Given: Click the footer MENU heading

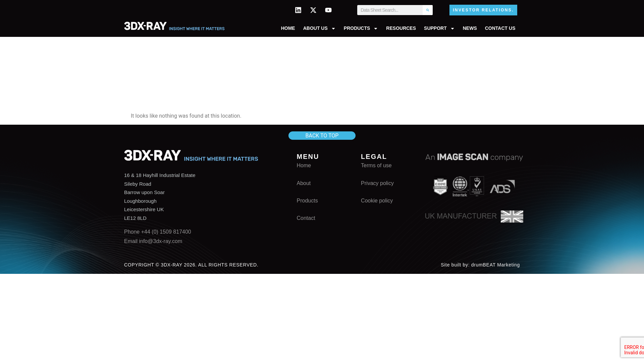Looking at the screenshot, I should (x=308, y=157).
